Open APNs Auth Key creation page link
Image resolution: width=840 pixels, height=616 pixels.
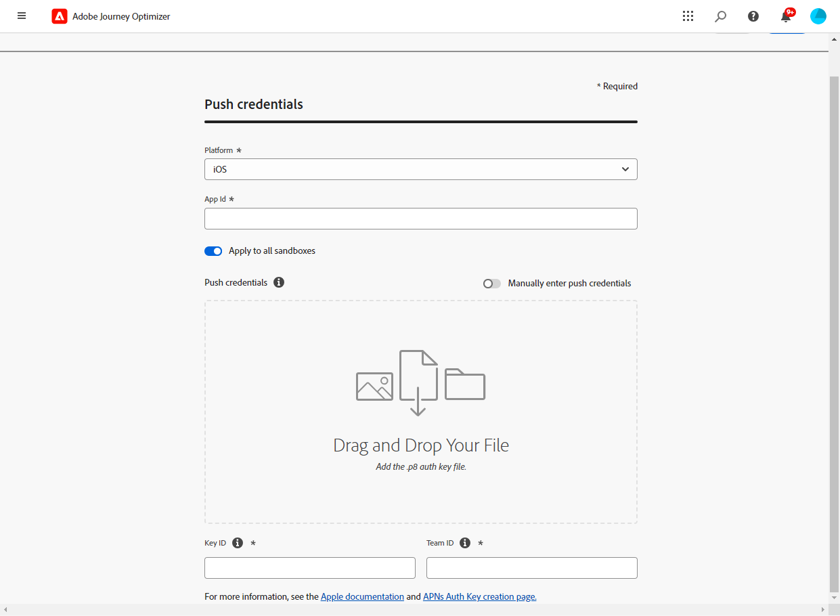[x=479, y=597]
